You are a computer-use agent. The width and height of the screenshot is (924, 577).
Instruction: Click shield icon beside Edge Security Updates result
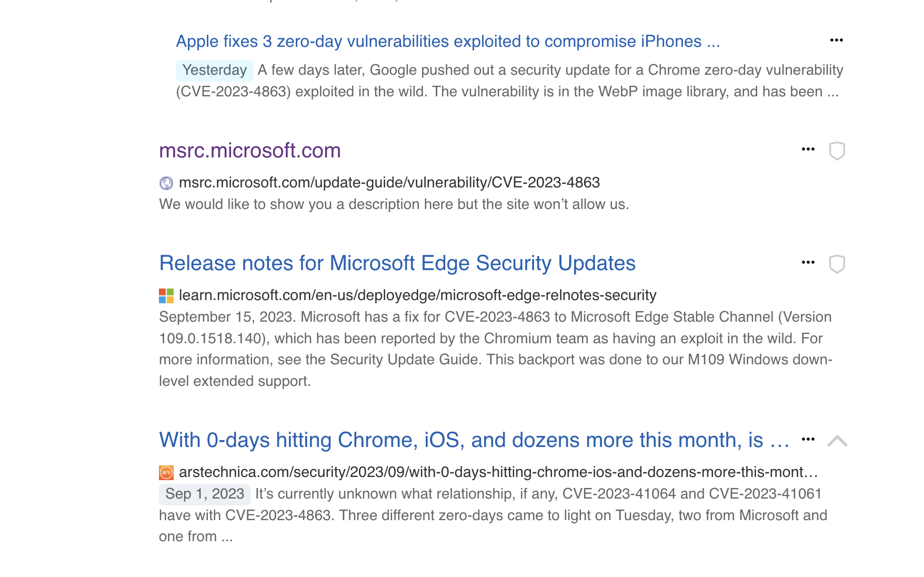(837, 264)
